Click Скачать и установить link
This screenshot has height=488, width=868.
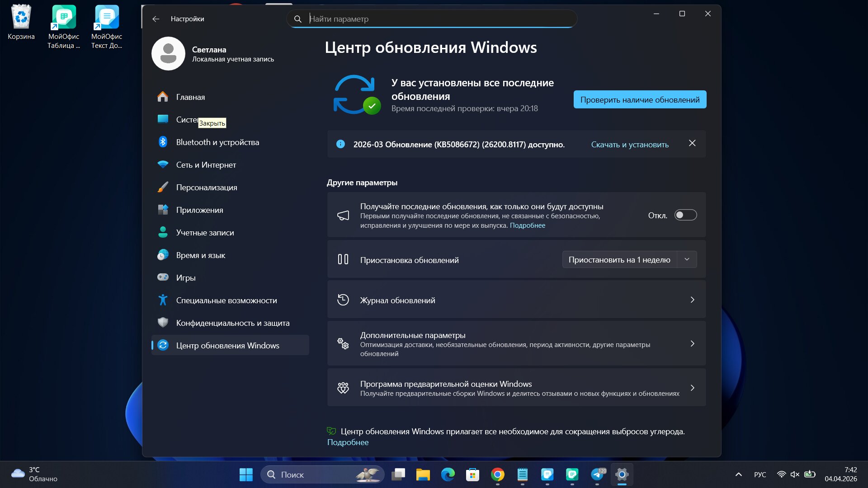[x=630, y=145]
